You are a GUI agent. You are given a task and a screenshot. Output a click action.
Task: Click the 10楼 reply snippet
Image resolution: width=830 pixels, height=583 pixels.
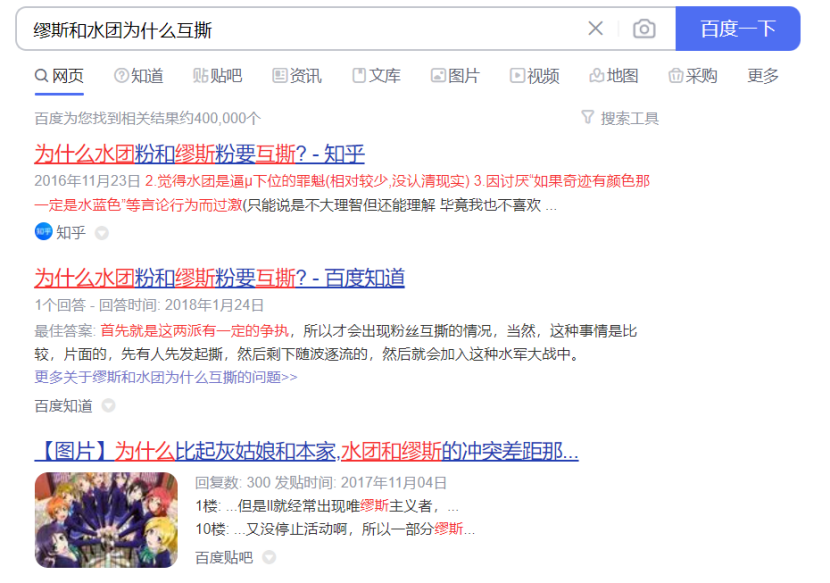335,529
